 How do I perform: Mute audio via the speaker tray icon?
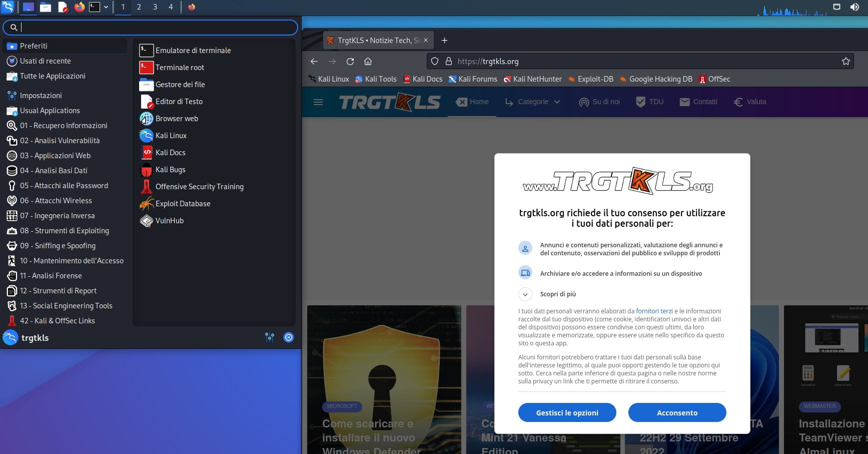click(855, 7)
